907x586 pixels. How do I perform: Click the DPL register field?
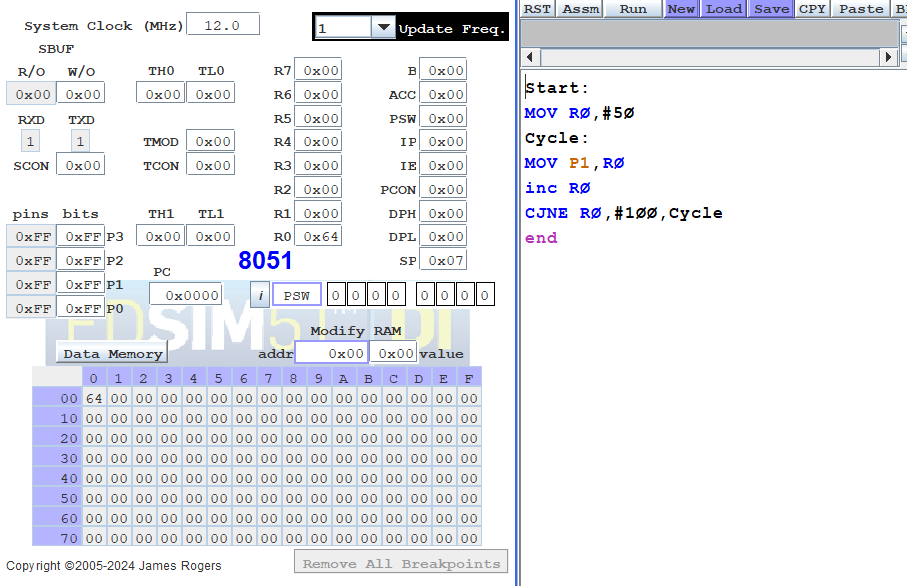point(443,236)
